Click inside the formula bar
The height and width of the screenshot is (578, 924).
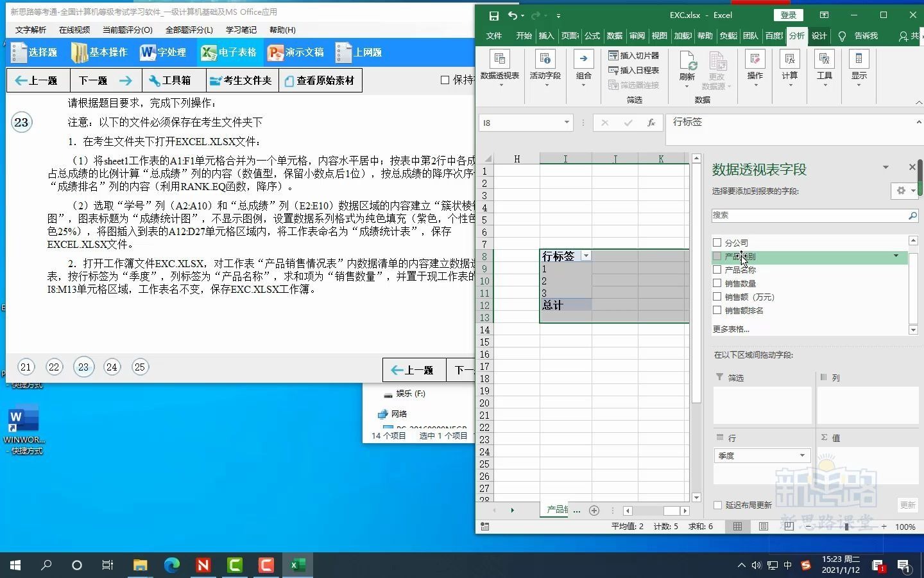pyautogui.click(x=770, y=122)
